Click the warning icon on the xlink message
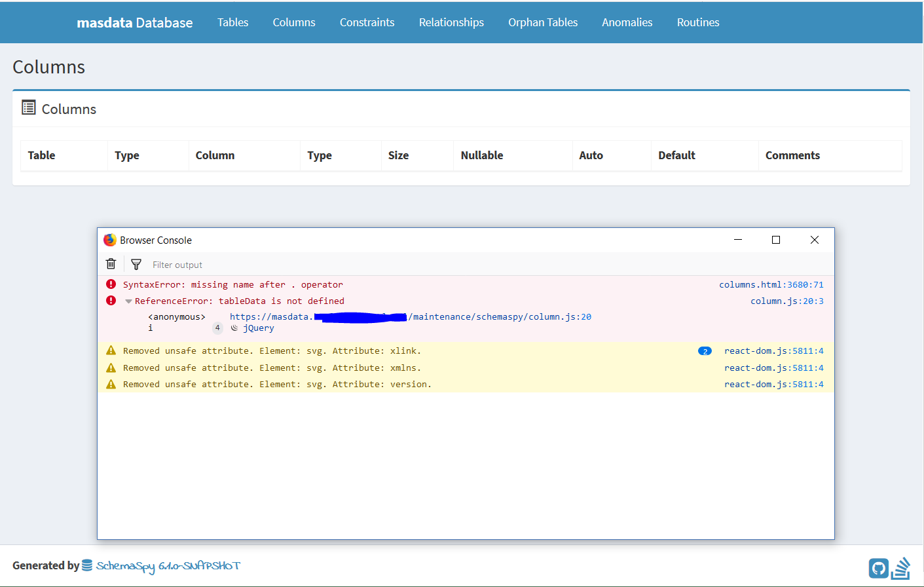924x587 pixels. (x=111, y=350)
